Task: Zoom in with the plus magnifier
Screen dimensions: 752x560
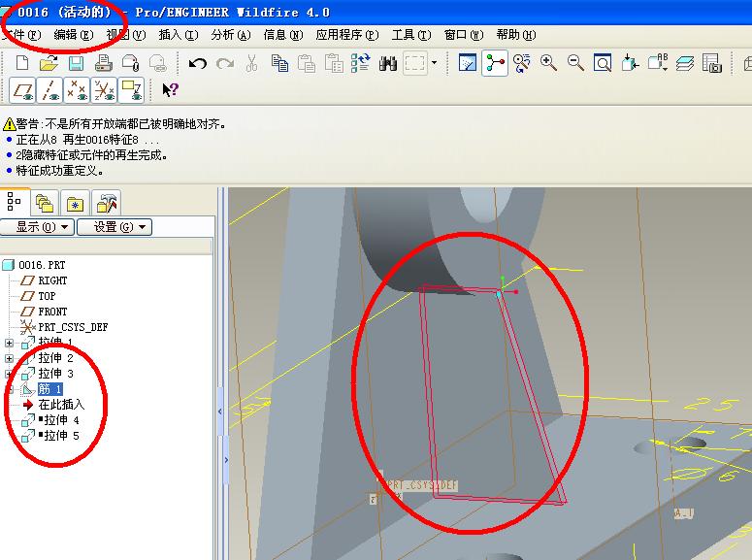Action: [x=548, y=63]
